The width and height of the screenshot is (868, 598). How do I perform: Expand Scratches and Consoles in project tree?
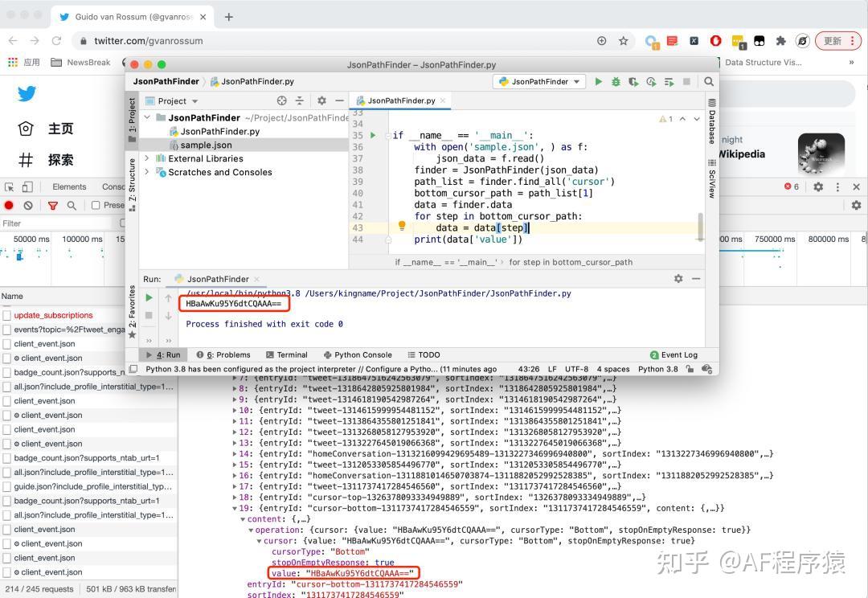pyautogui.click(x=147, y=172)
